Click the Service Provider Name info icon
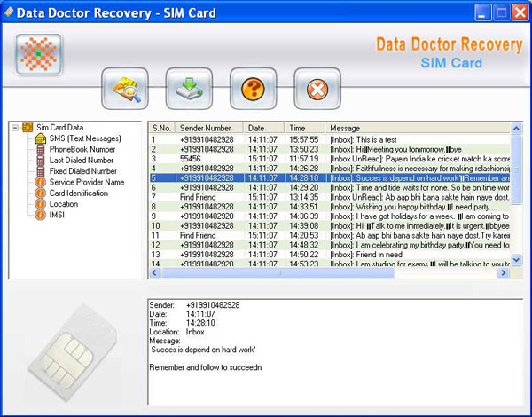The image size is (532, 417). pos(41,182)
